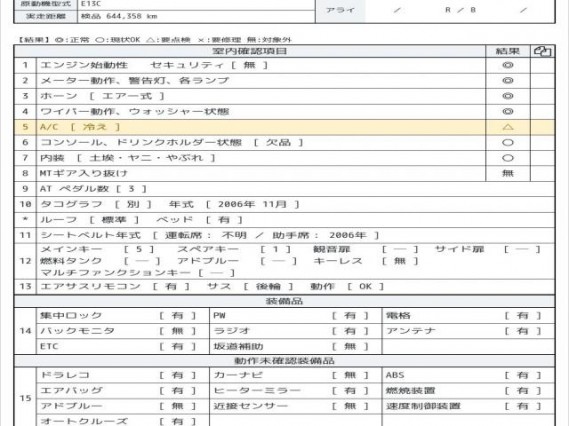Click the 無 result for MT gear row
Image resolution: width=569 pixels, height=426 pixels.
[x=508, y=173]
